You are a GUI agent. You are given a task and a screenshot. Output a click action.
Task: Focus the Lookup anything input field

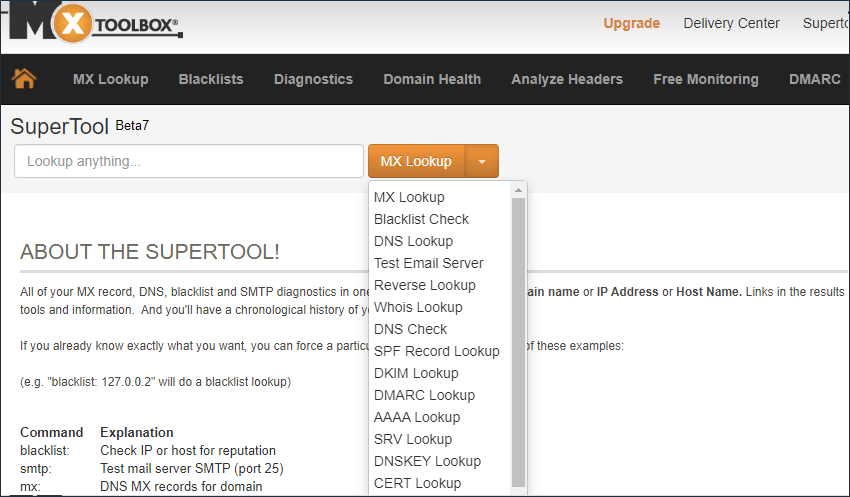point(189,161)
